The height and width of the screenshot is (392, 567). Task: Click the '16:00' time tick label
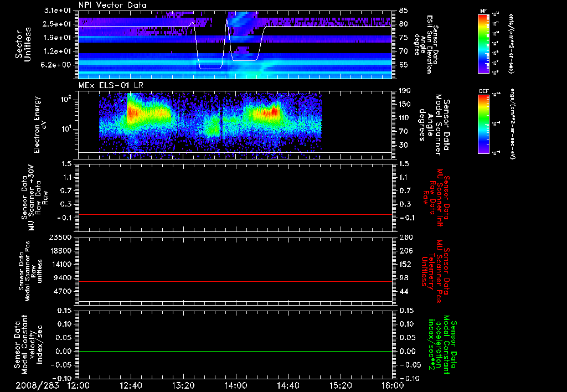(x=393, y=386)
